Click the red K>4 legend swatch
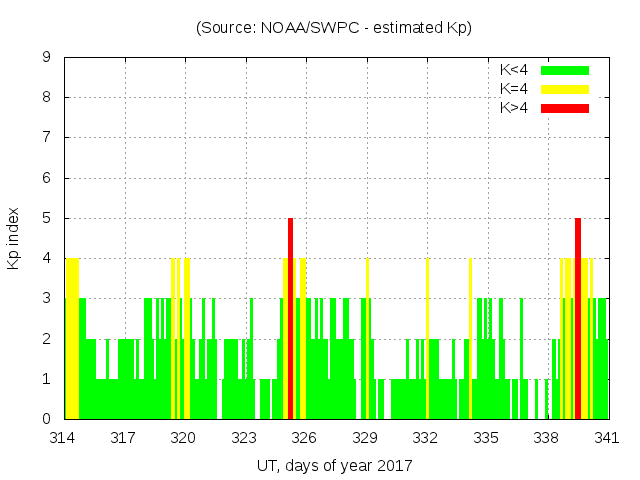The width and height of the screenshot is (640, 480). 565,108
